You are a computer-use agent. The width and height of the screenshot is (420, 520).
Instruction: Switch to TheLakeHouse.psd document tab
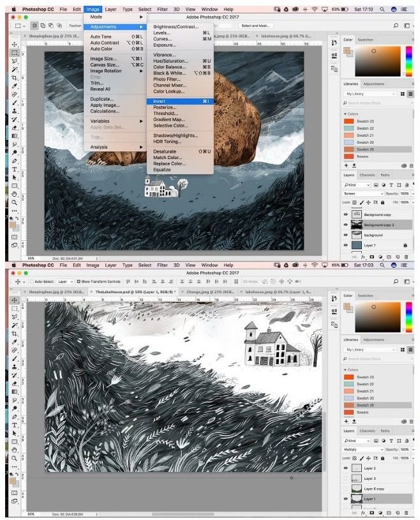135,292
